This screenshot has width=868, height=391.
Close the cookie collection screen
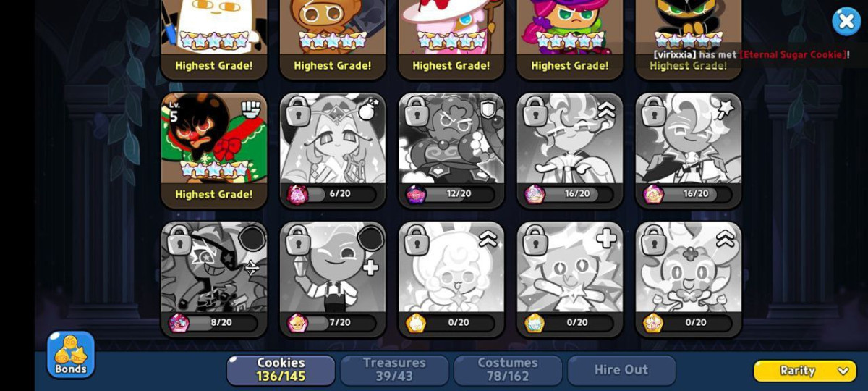point(846,22)
